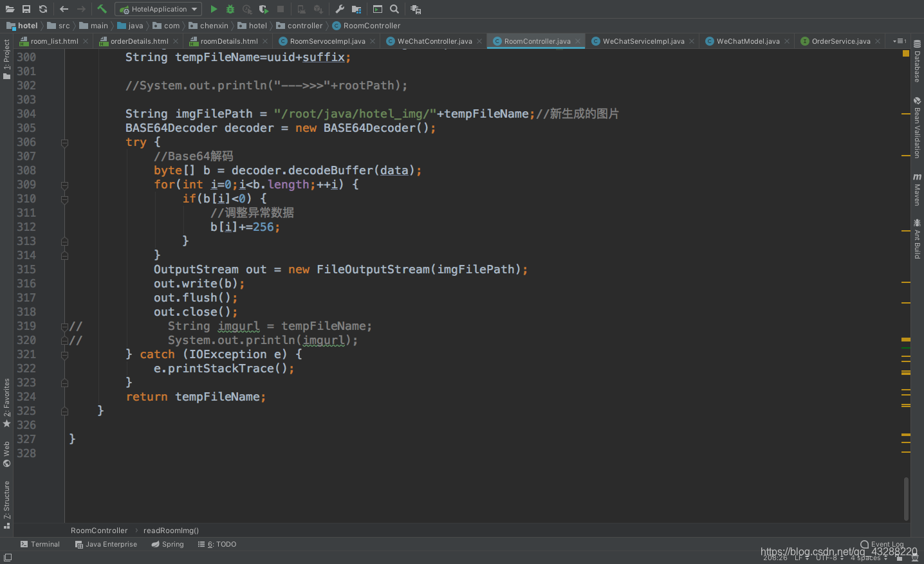Open the Database tool window
This screenshot has width=924, height=564.
pyautogui.click(x=917, y=61)
